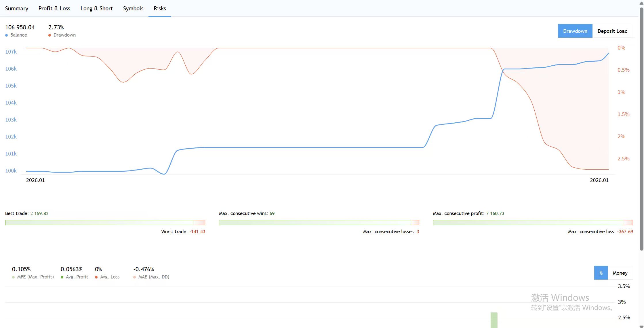
Task: Go to the Symbols tab
Action: (133, 8)
